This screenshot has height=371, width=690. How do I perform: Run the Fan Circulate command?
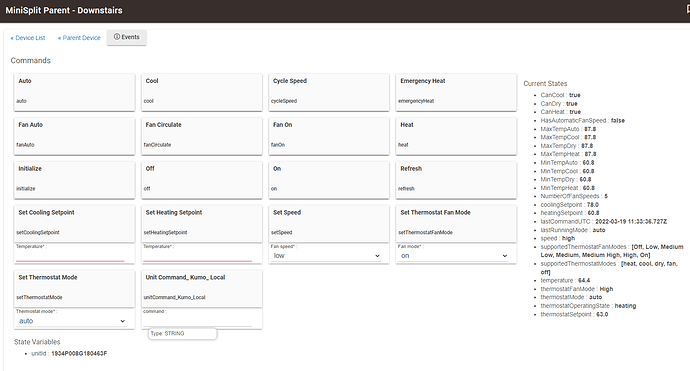click(202, 136)
